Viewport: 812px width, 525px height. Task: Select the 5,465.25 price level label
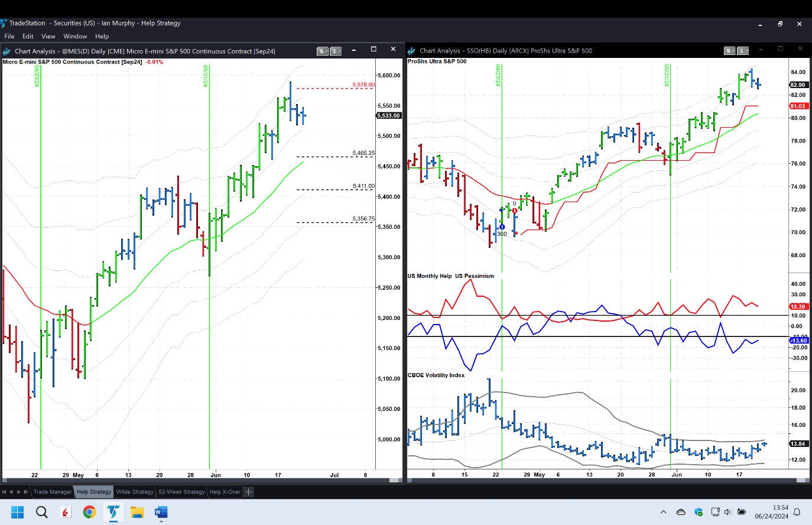click(363, 153)
